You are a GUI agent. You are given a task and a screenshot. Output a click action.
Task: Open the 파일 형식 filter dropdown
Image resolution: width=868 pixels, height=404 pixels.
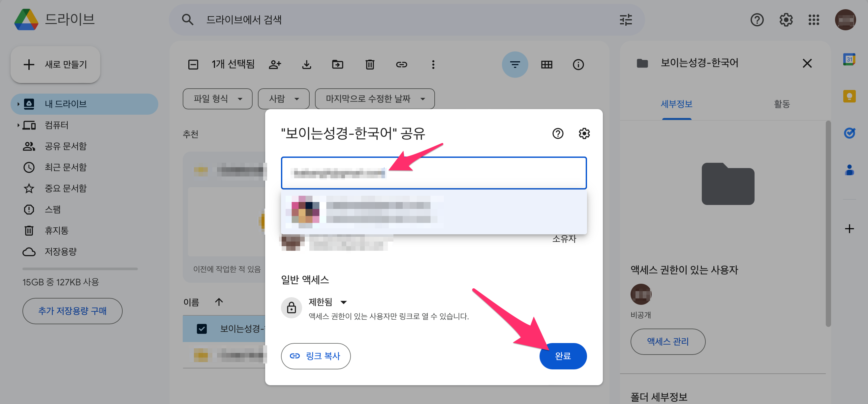(217, 99)
